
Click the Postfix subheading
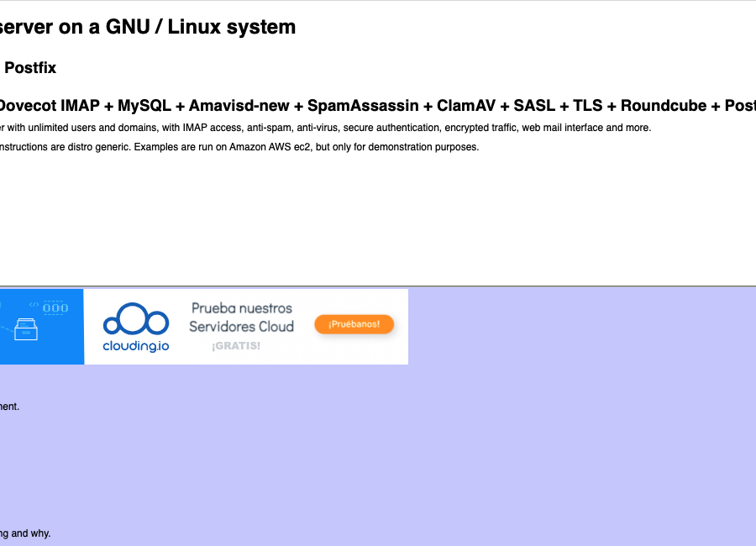[30, 68]
